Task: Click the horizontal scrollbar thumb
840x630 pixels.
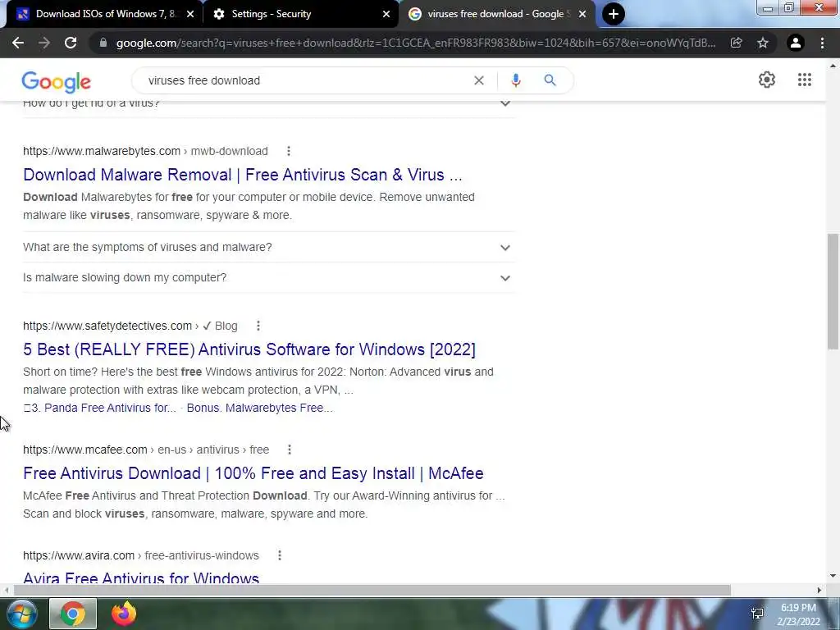Action: pos(372,590)
